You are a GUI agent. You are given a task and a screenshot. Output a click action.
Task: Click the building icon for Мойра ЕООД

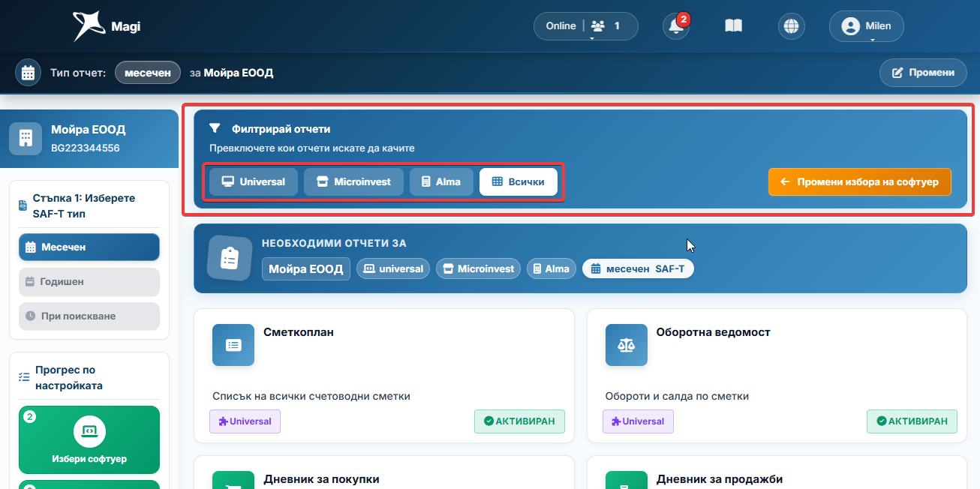click(26, 138)
